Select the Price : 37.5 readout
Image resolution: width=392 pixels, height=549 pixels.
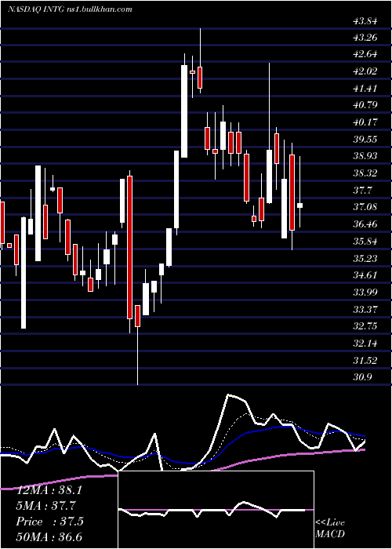point(49,522)
